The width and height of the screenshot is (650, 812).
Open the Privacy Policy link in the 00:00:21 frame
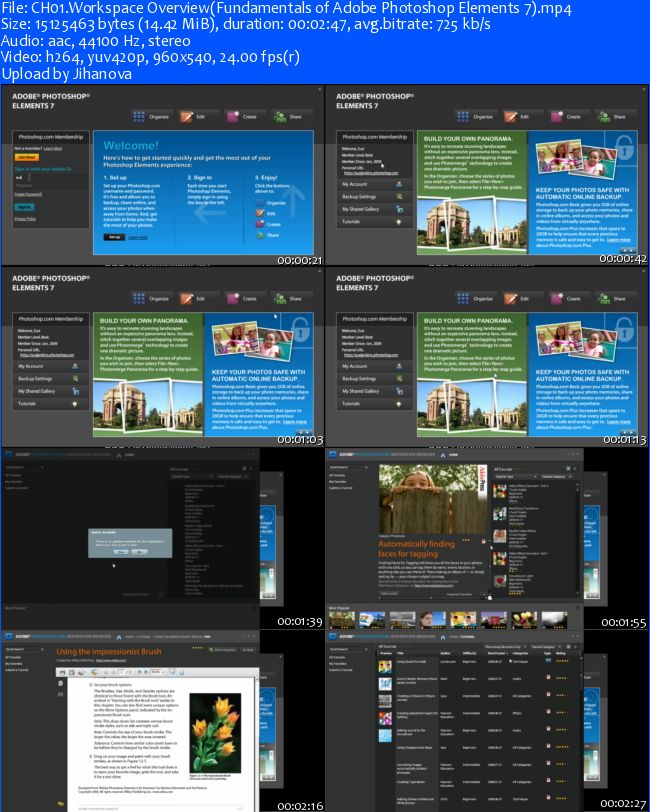25,219
